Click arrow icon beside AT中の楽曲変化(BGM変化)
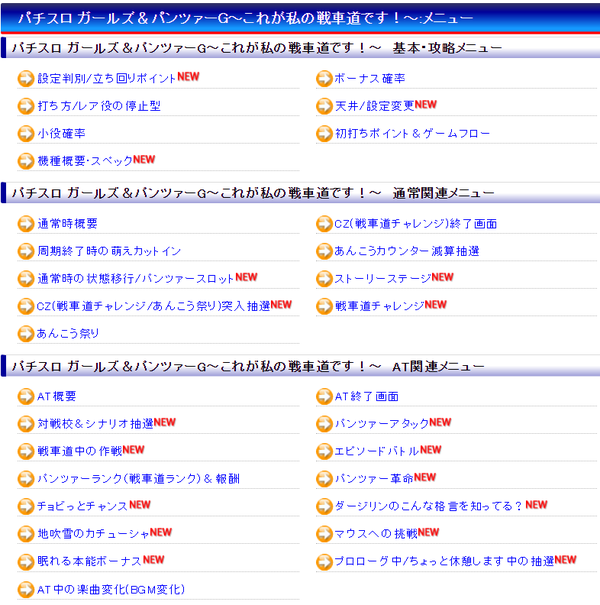 click(x=26, y=589)
